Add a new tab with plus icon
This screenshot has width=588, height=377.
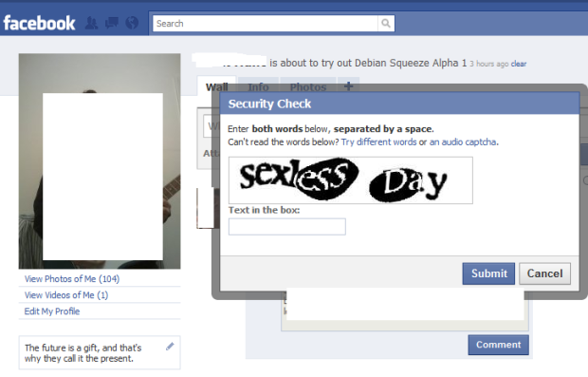348,86
